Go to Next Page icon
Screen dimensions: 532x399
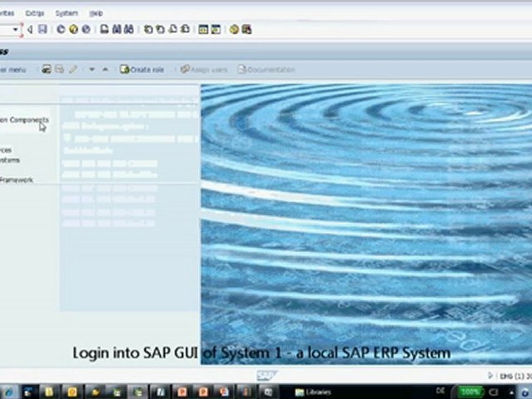click(x=173, y=29)
